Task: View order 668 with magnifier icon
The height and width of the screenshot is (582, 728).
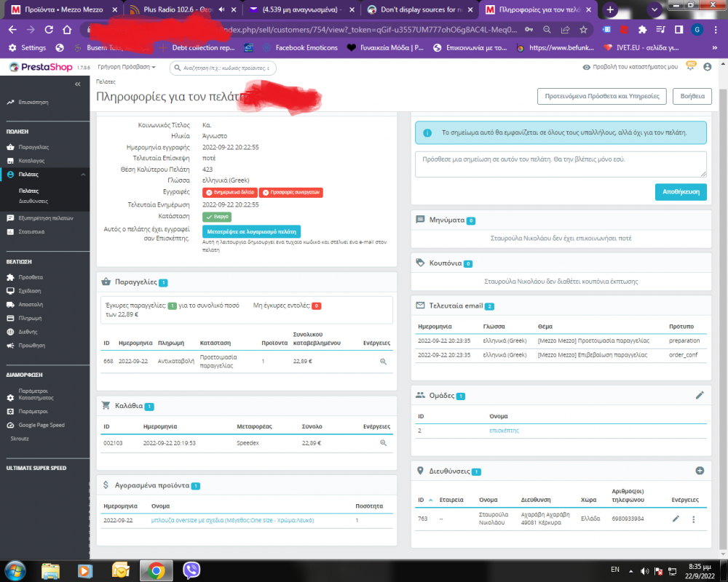Action: (383, 362)
